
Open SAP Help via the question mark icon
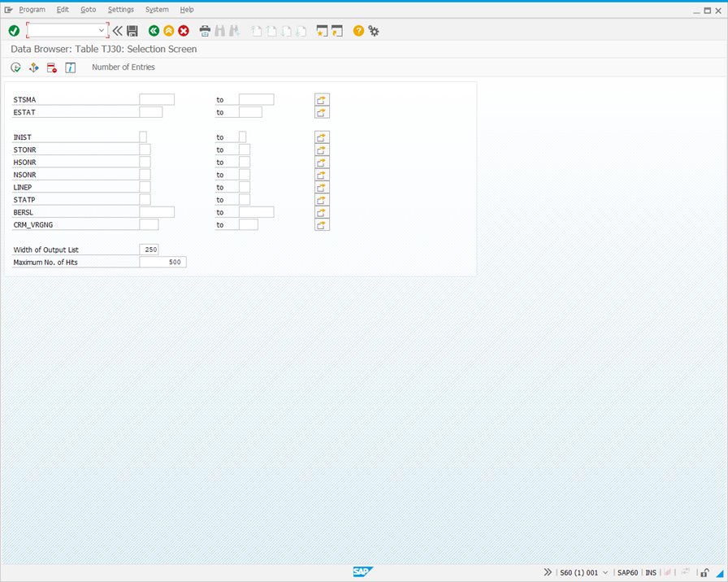tap(357, 30)
